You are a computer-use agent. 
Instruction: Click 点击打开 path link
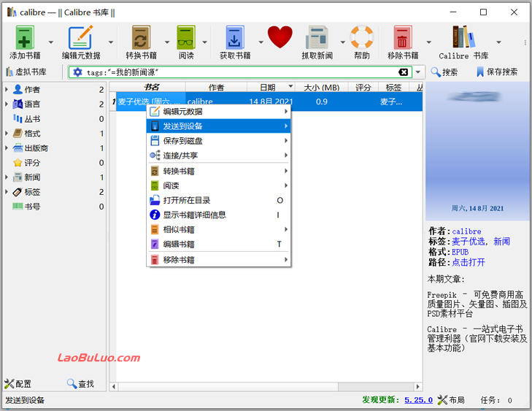click(469, 262)
